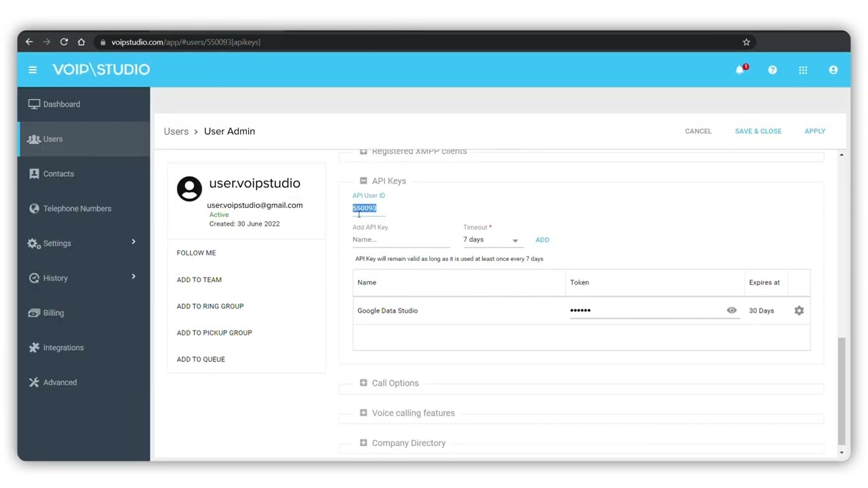Expand Registered XMPP clients section
This screenshot has height=488, width=868.
tap(363, 152)
